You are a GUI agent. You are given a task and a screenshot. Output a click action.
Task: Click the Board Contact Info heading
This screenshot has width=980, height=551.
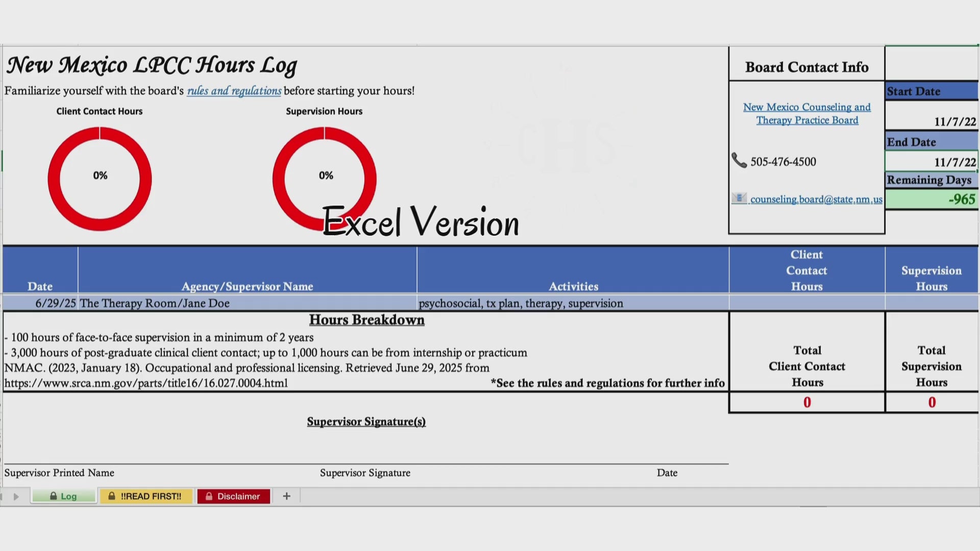point(806,67)
